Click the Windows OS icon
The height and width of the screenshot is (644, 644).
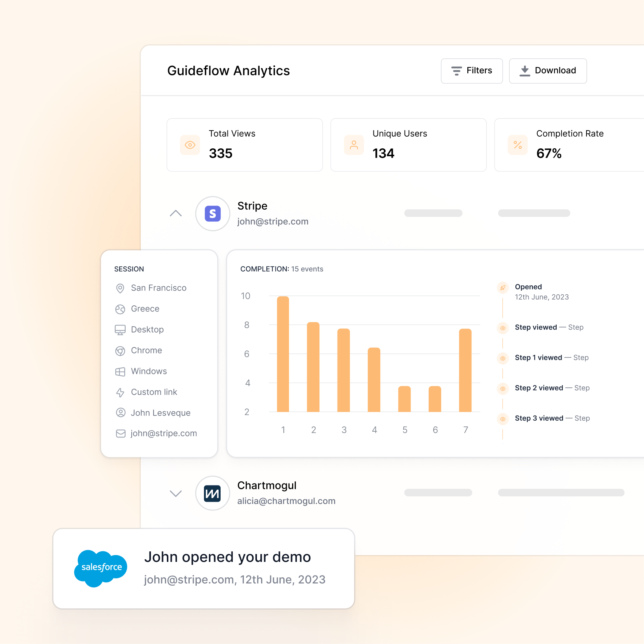[x=120, y=372]
